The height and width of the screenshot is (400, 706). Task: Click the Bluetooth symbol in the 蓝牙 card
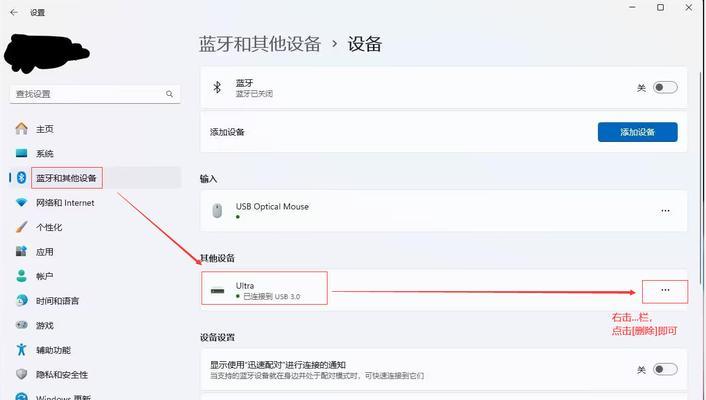coord(217,87)
